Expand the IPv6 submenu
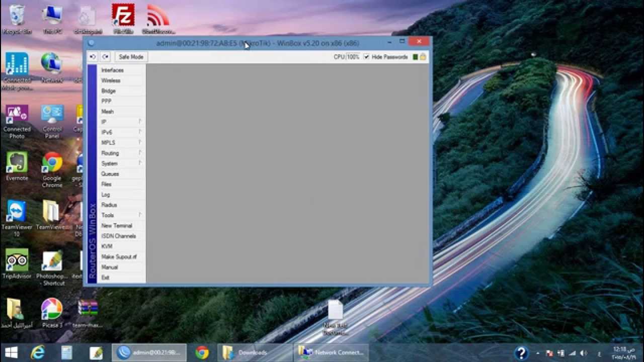644x362 pixels. (121, 132)
